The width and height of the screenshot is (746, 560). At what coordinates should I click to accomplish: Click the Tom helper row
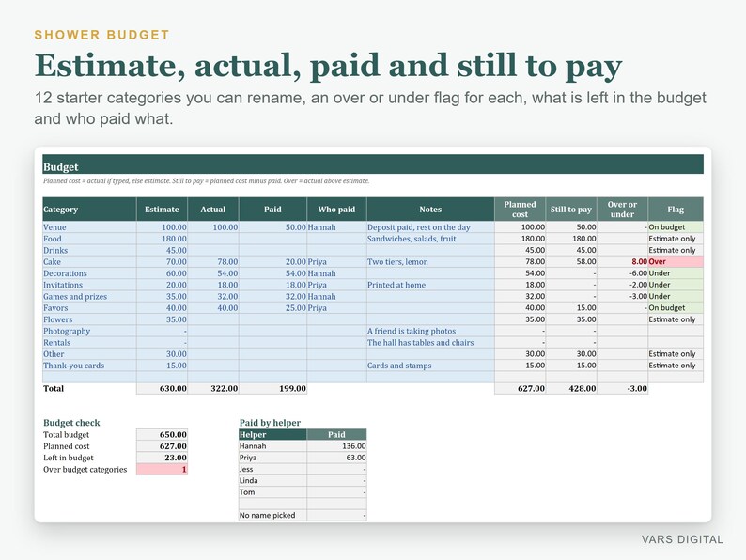303,492
